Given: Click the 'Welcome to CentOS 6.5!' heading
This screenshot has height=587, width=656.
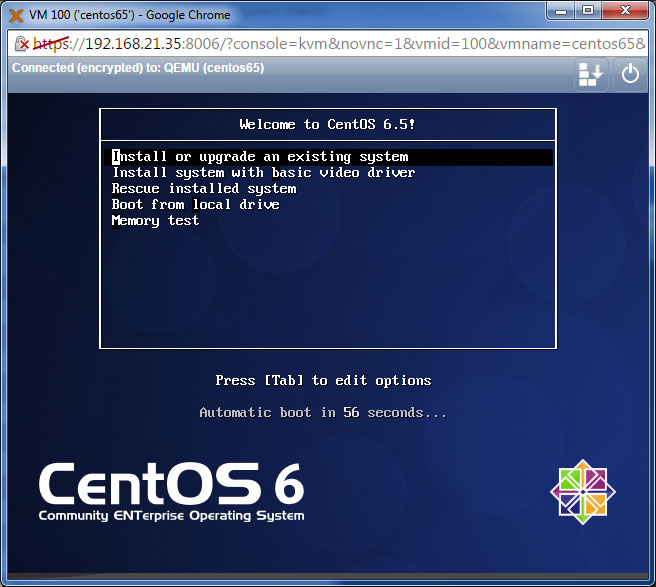Looking at the screenshot, I should point(328,124).
